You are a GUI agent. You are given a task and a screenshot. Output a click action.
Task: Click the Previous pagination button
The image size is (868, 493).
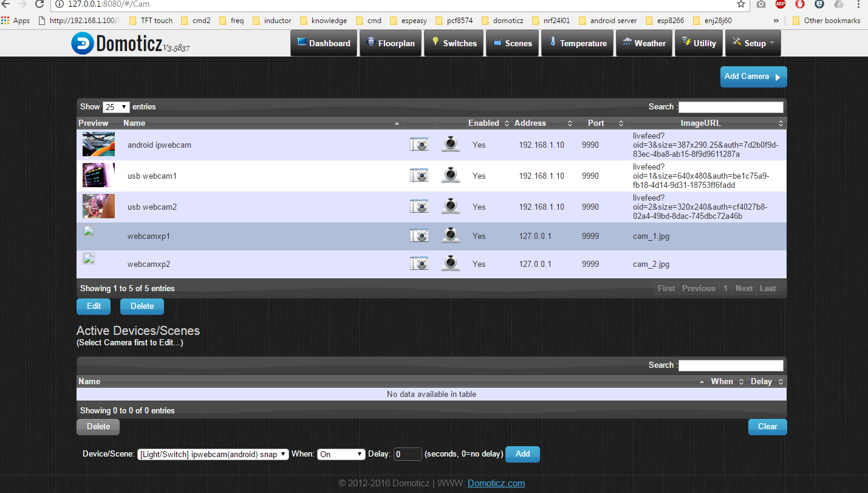pyautogui.click(x=699, y=288)
